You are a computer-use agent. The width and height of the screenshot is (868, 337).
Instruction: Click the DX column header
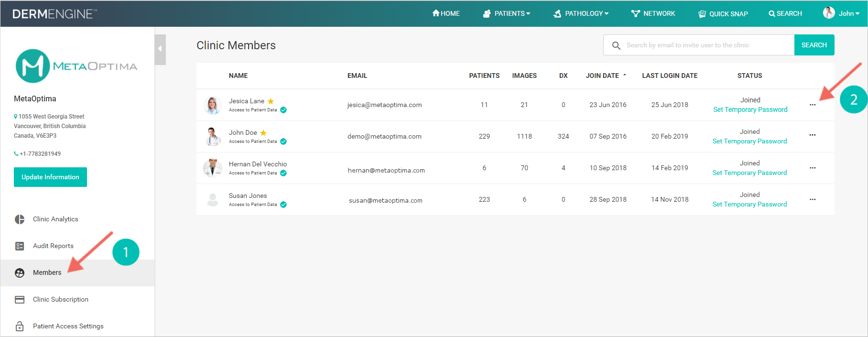pyautogui.click(x=564, y=76)
